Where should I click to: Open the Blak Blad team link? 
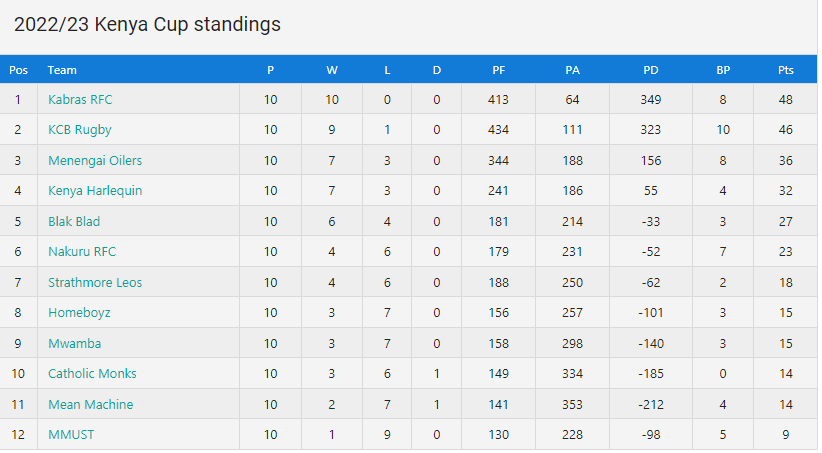tap(74, 221)
